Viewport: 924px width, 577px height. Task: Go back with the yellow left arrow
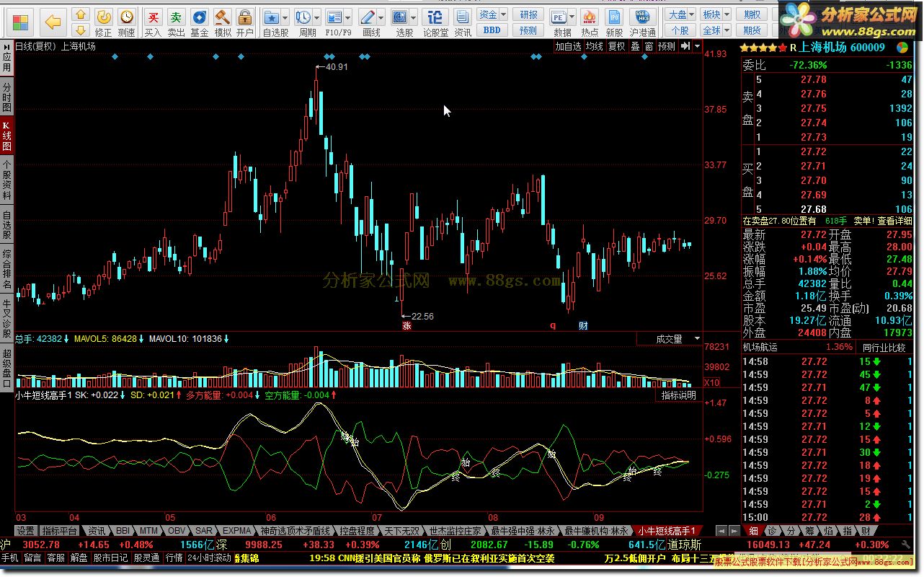53,22
